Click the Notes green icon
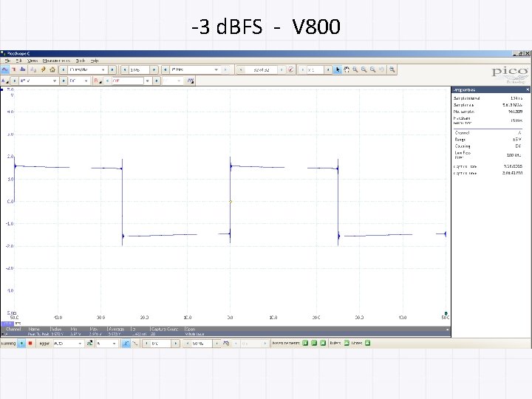This screenshot has width=532, height=399. (367, 343)
